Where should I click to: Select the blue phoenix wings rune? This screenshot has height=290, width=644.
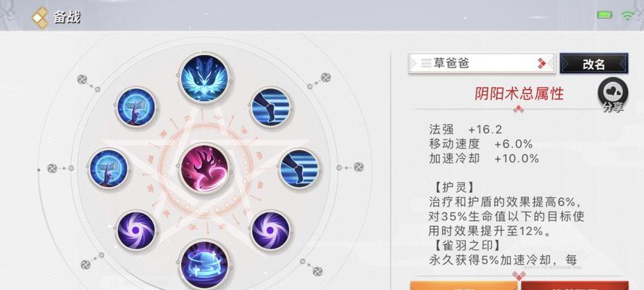click(204, 78)
